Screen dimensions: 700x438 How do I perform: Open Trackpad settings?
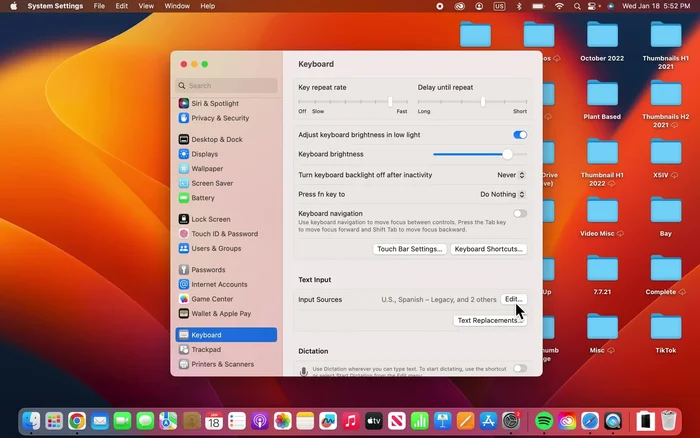click(206, 350)
